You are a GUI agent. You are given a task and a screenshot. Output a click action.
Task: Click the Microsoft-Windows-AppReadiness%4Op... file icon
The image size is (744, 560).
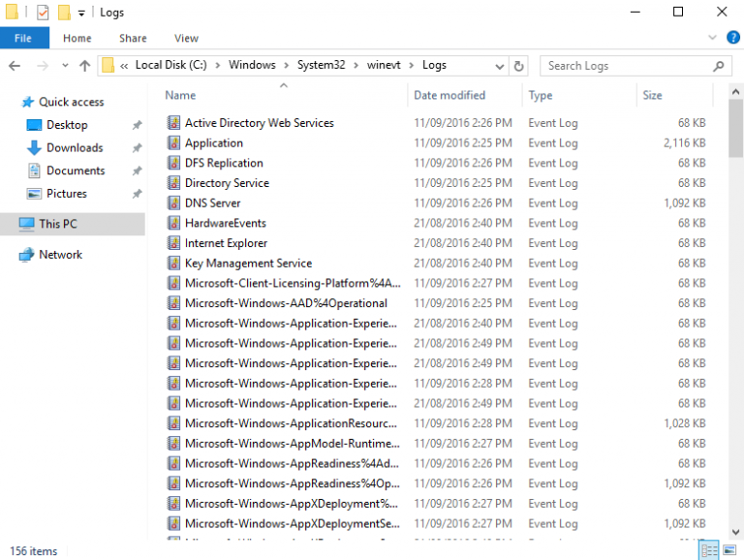[173, 483]
